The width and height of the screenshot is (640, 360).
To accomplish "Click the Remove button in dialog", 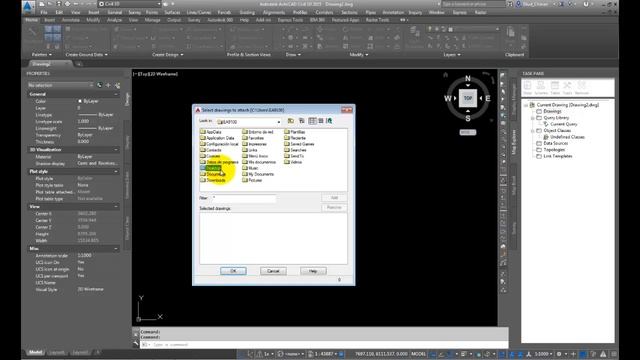I will pos(334,208).
